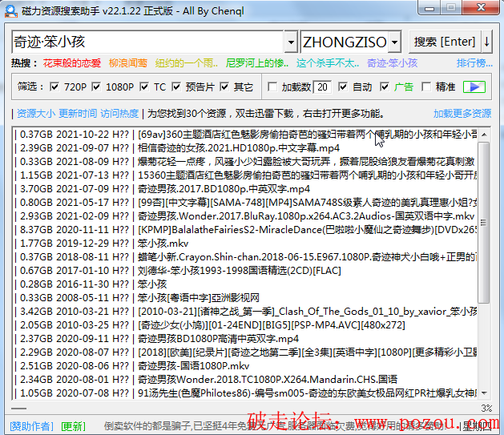Select result 笨小孩[粤语中字]亞洲影视网

(245, 298)
